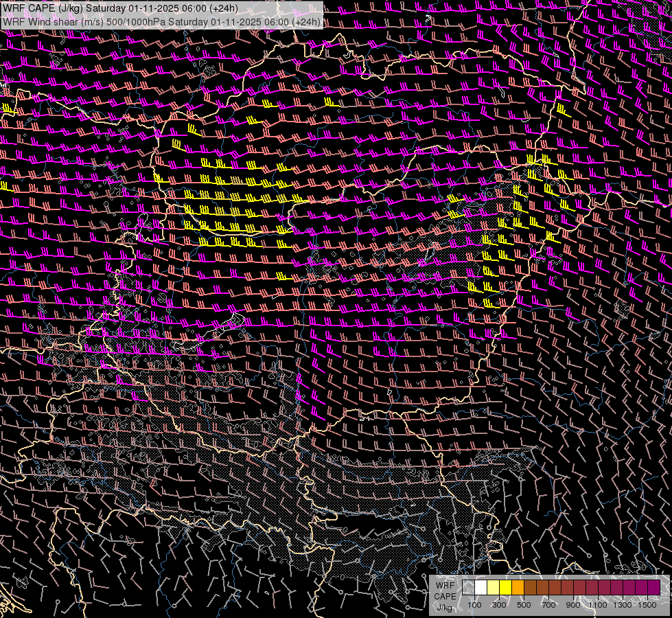Click the 100 legend value
This screenshot has height=618, width=672.
click(x=474, y=605)
